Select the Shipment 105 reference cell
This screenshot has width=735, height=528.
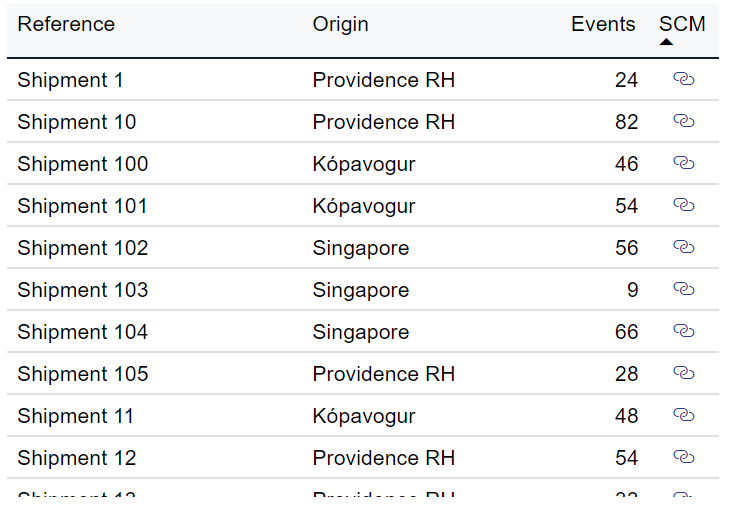tap(83, 374)
